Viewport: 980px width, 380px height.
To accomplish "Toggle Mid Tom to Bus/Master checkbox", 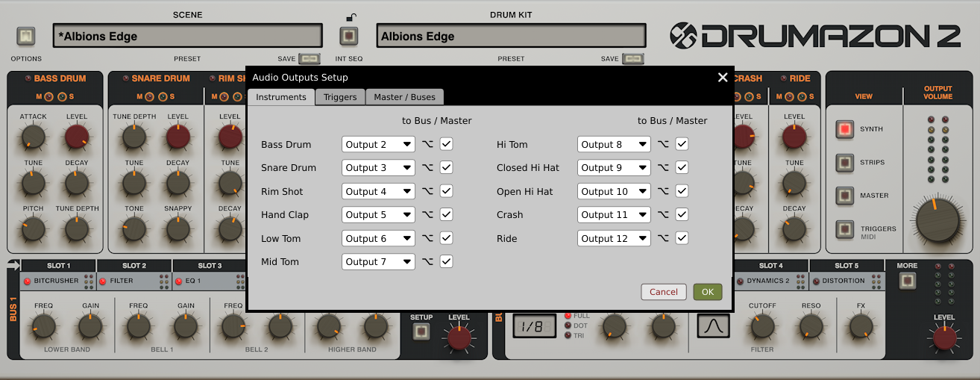I will tap(446, 261).
